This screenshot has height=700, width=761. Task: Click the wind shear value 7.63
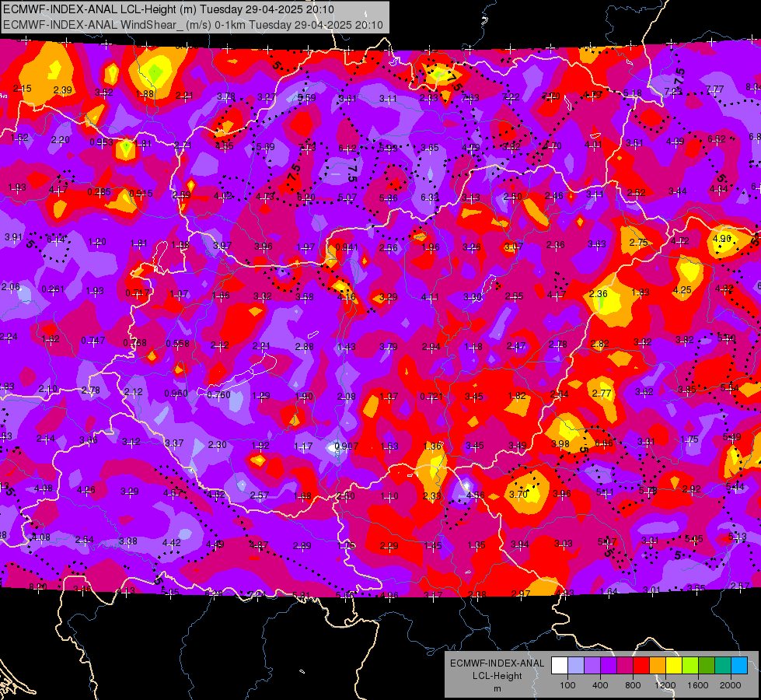[x=470, y=98]
